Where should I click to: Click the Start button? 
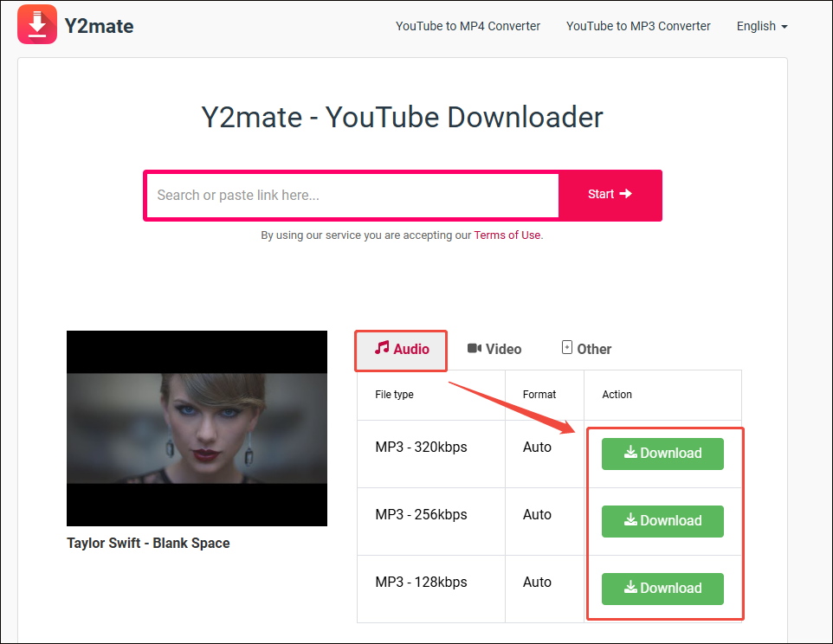[610, 194]
